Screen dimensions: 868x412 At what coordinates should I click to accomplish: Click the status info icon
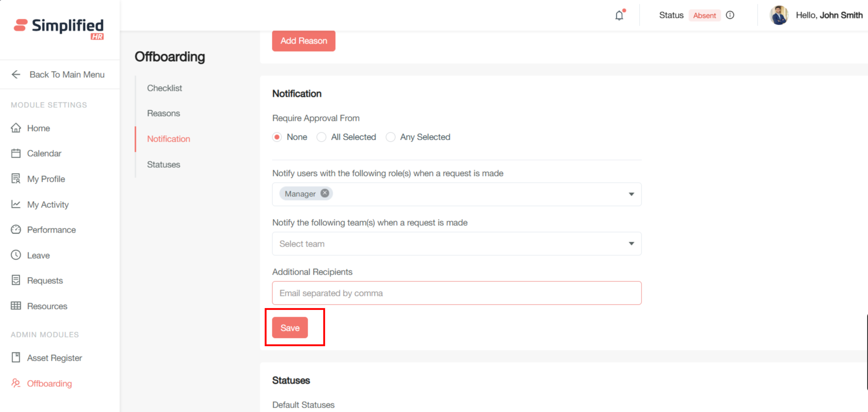coord(730,15)
